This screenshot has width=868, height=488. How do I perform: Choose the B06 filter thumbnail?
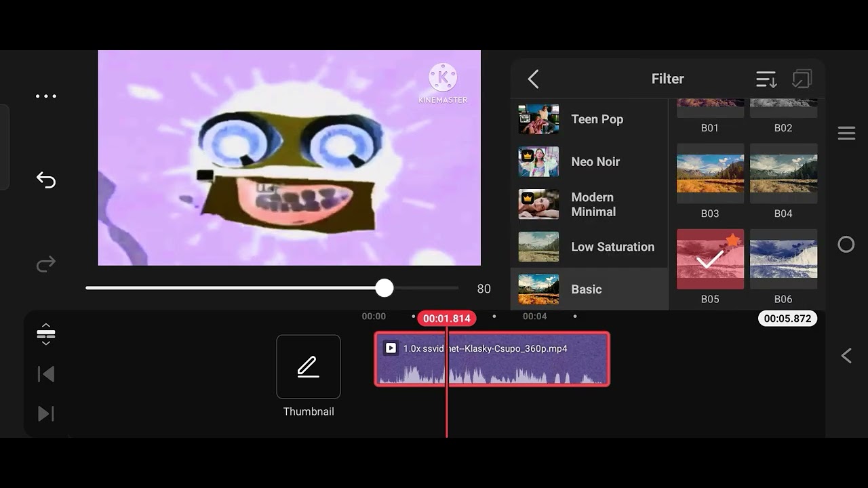(x=783, y=259)
